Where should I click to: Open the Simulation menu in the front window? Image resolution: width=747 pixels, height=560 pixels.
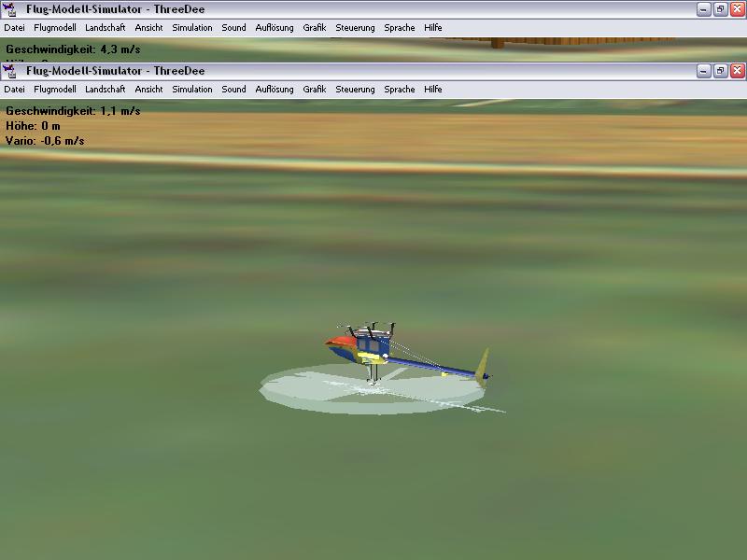pyautogui.click(x=192, y=90)
